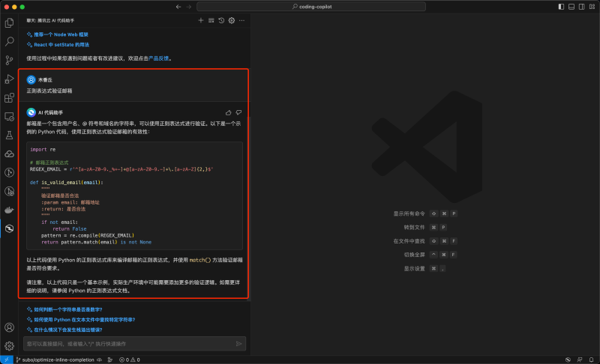Toggle the bottom panel layout button

(571, 7)
